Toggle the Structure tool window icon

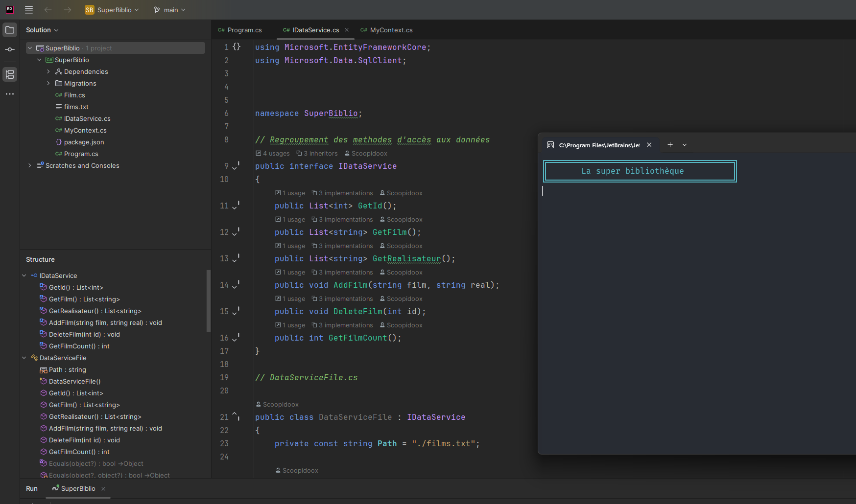point(10,74)
